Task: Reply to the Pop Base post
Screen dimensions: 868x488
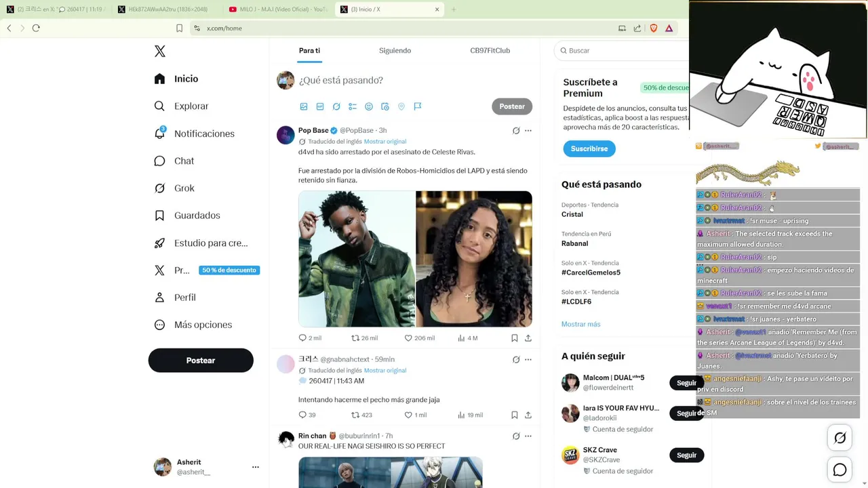Action: coord(310,338)
